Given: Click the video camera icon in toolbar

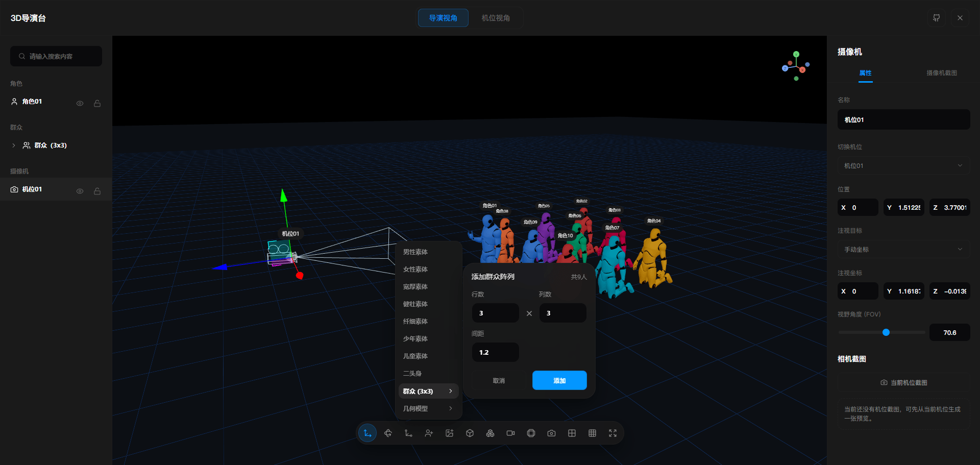Looking at the screenshot, I should coord(510,433).
